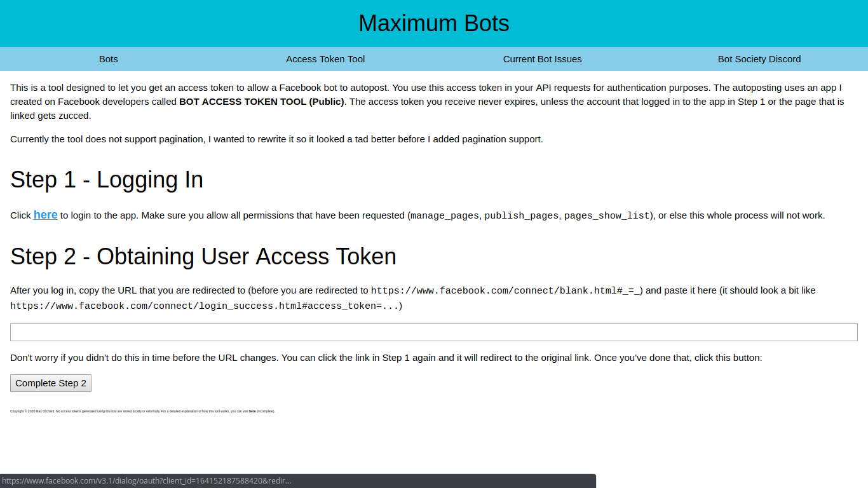Image resolution: width=868 pixels, height=488 pixels.
Task: Click the Complete Step 2 button
Action: coord(51,383)
